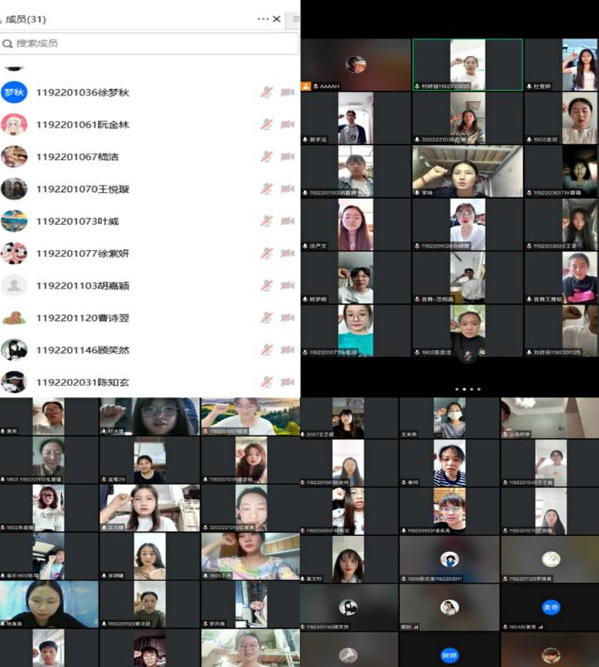Open the hamburger menu icon beside the close button
Image resolution: width=599 pixels, height=667 pixels.
click(294, 19)
